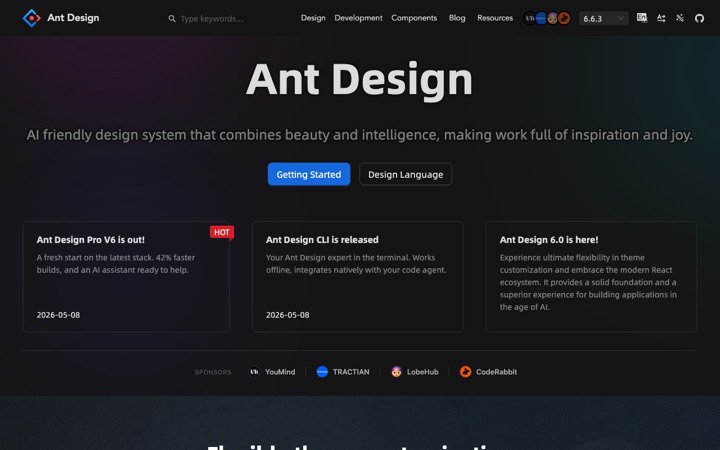Click the CodeRabbit sponsor name
This screenshot has height=450, width=720.
click(496, 371)
